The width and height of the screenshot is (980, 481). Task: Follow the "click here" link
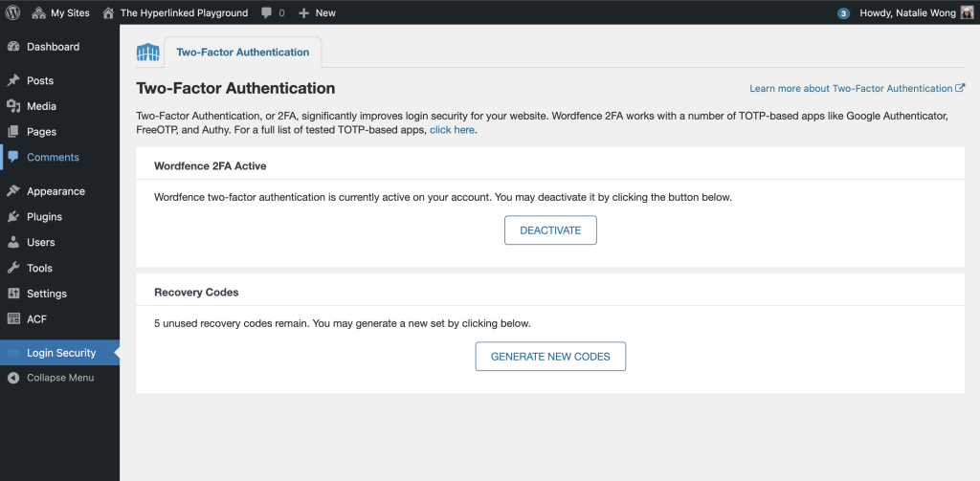pos(452,131)
